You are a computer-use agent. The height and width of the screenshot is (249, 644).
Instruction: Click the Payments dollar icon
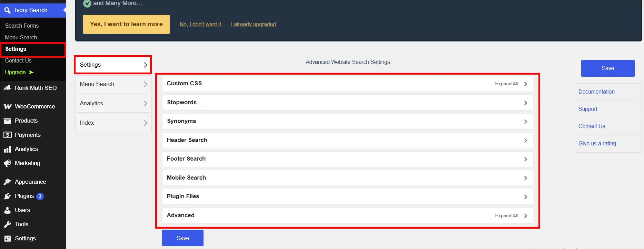click(x=7, y=135)
